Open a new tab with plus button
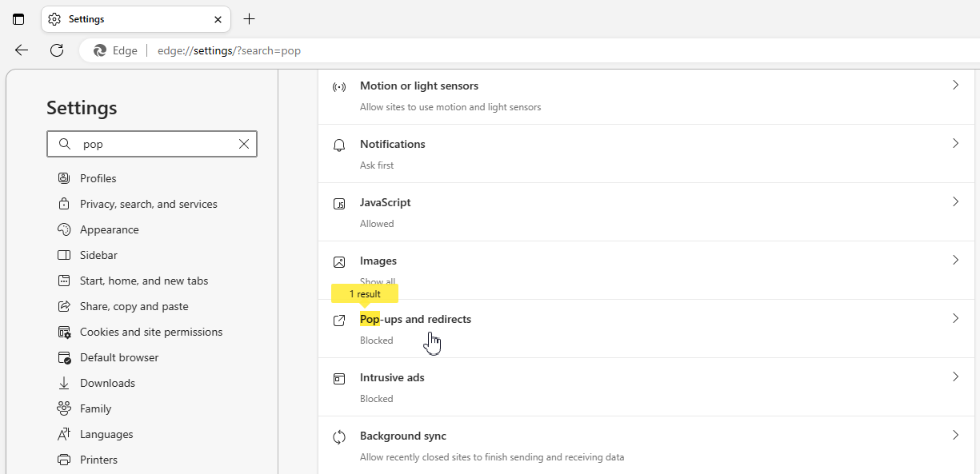 tap(250, 19)
